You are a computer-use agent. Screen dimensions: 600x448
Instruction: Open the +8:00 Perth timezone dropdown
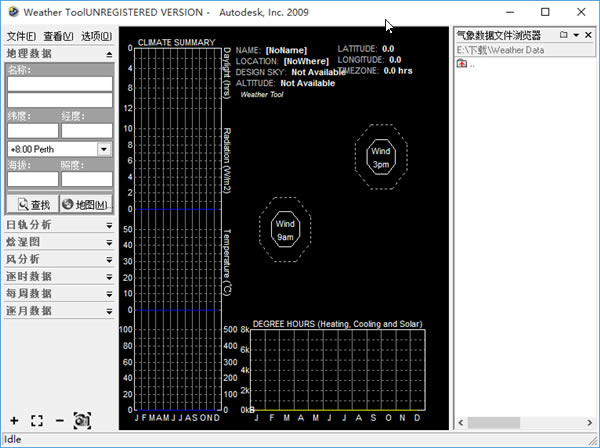pyautogui.click(x=104, y=149)
